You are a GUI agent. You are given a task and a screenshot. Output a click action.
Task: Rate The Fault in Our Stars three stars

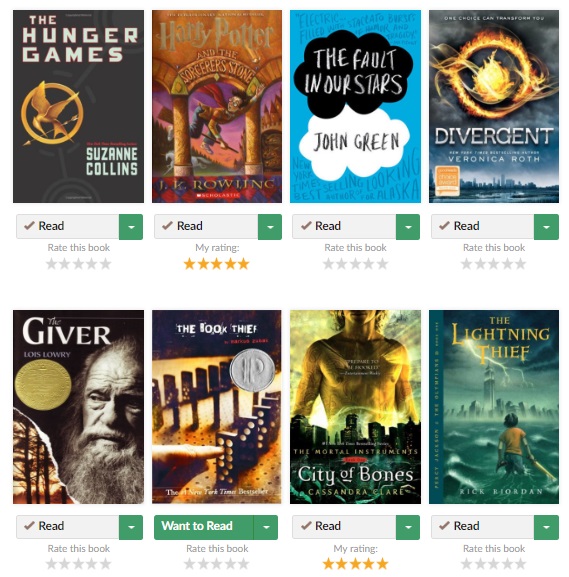point(355,264)
